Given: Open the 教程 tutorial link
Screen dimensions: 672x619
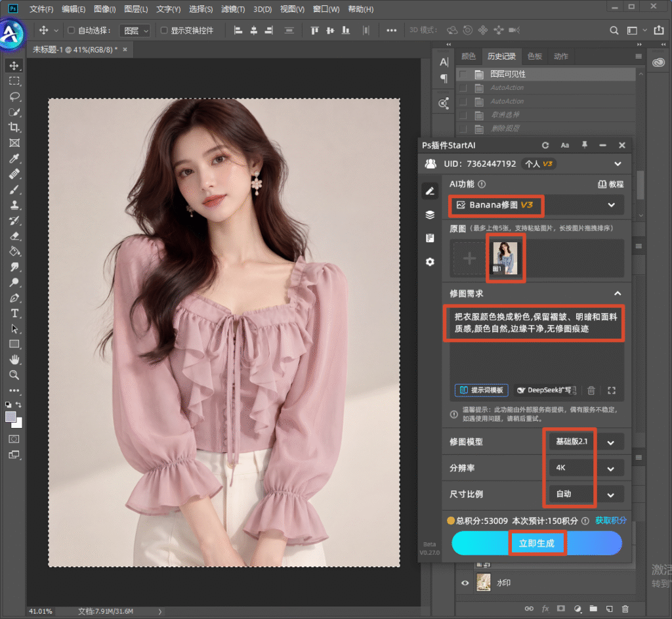Looking at the screenshot, I should tap(611, 184).
